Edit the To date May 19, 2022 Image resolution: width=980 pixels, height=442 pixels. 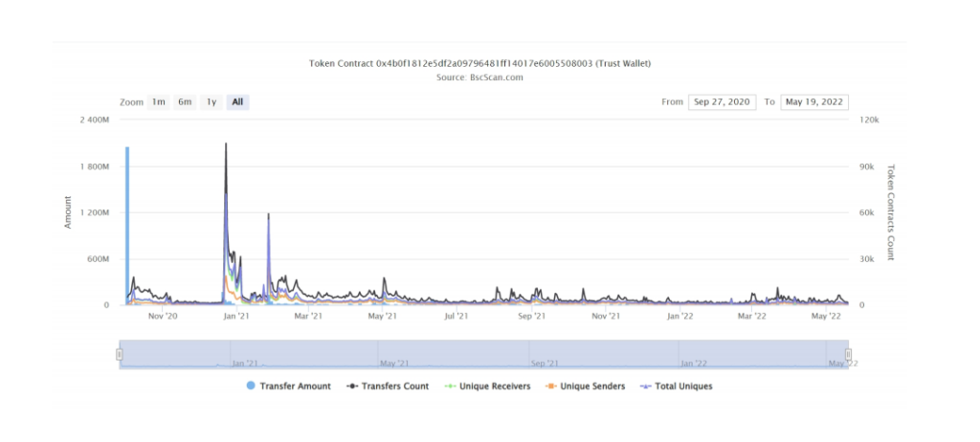click(814, 102)
